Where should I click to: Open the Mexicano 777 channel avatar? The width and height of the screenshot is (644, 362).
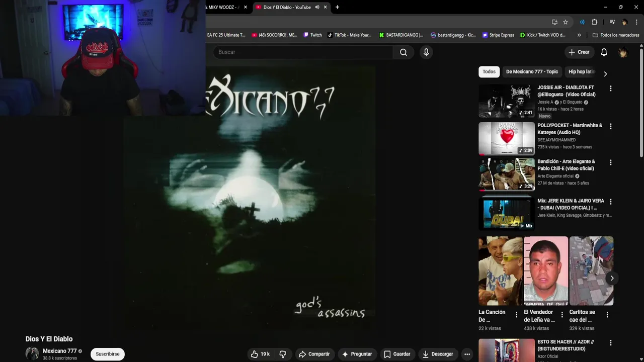click(32, 354)
